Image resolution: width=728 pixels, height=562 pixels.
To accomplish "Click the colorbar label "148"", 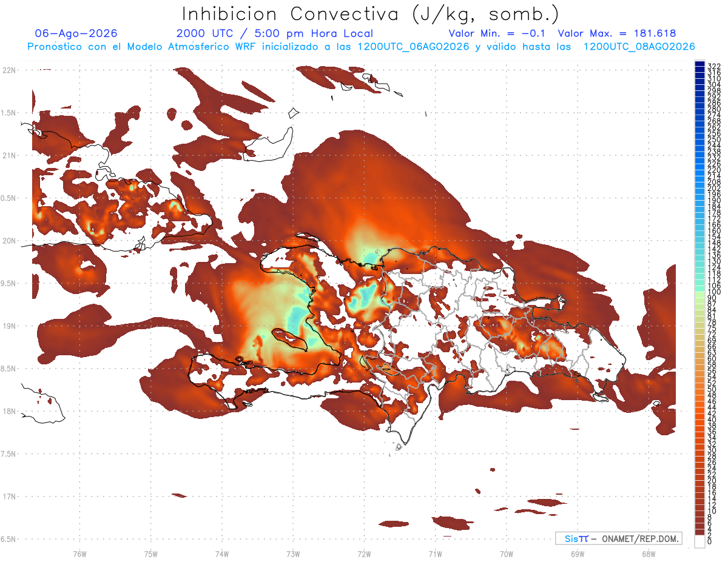I will point(714,243).
